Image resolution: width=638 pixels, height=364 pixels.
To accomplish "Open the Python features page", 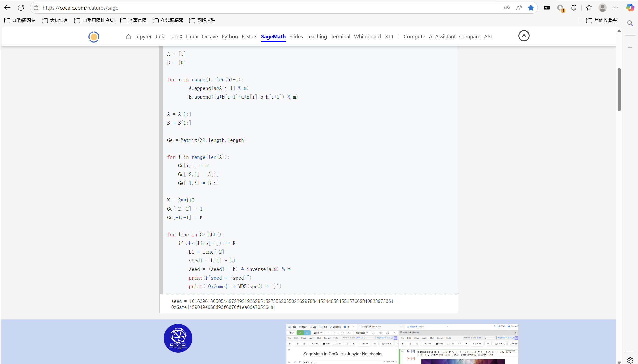I will (230, 37).
